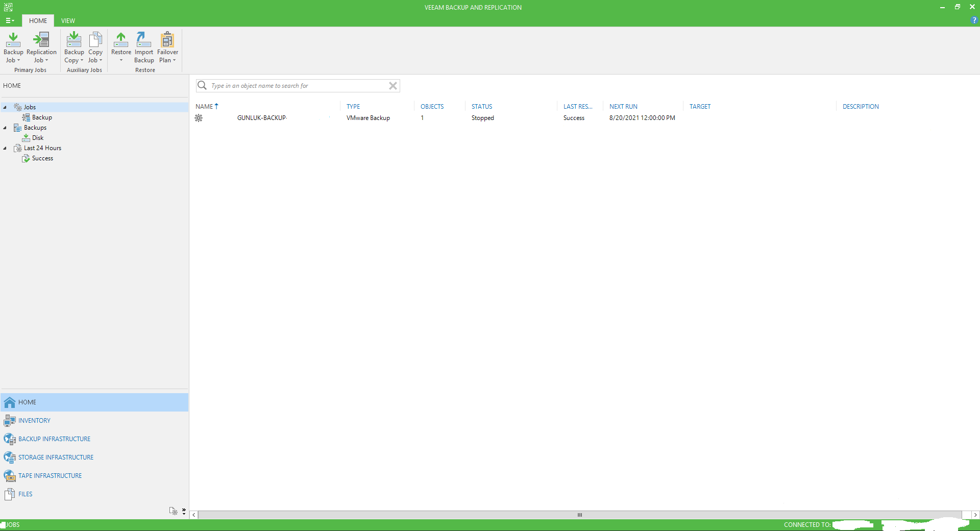Open the INVENTORY navigation view

[94, 421]
